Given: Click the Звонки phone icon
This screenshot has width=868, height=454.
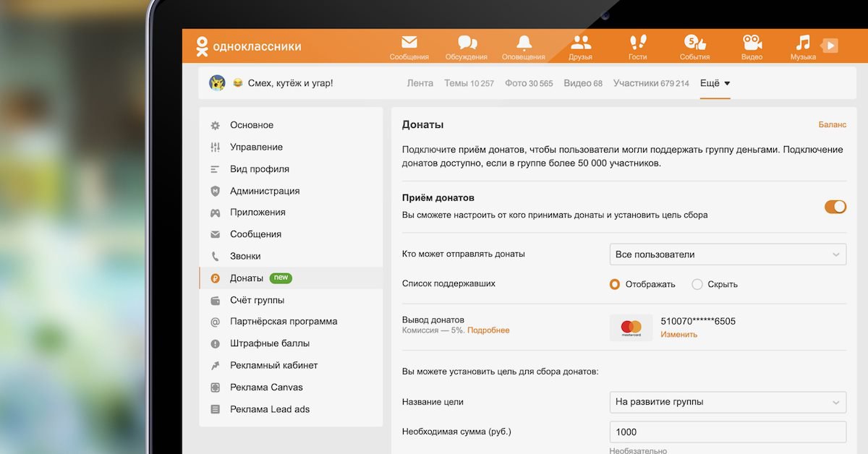Looking at the screenshot, I should coord(215,256).
